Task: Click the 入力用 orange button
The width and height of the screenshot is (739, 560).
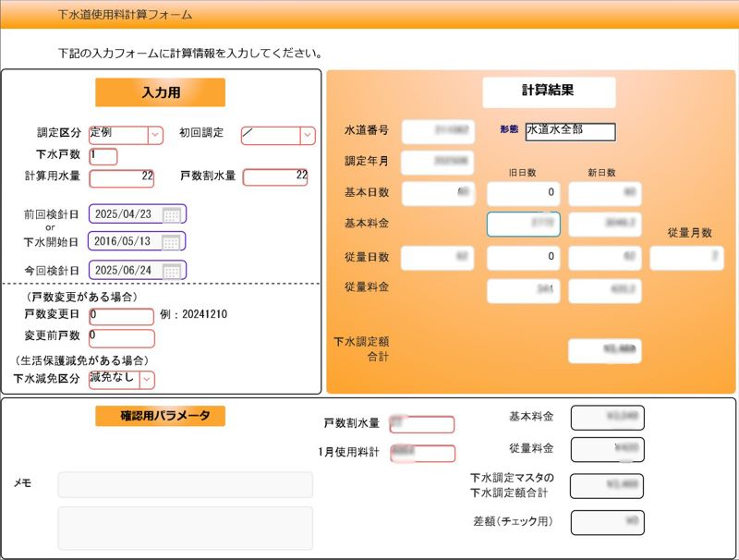Action: [160, 92]
